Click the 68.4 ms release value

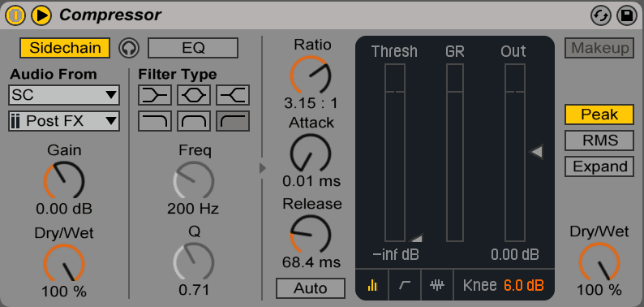click(311, 262)
